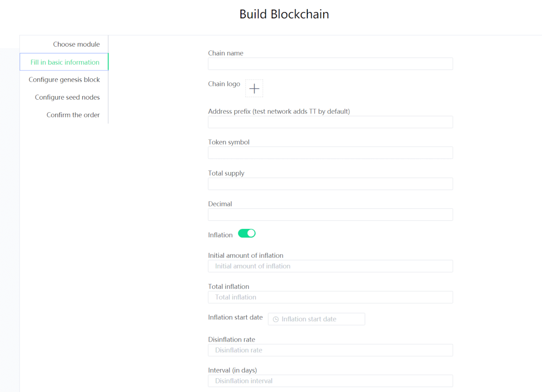Open the Inflation start date picker
Image resolution: width=542 pixels, height=392 pixels.
(x=316, y=319)
